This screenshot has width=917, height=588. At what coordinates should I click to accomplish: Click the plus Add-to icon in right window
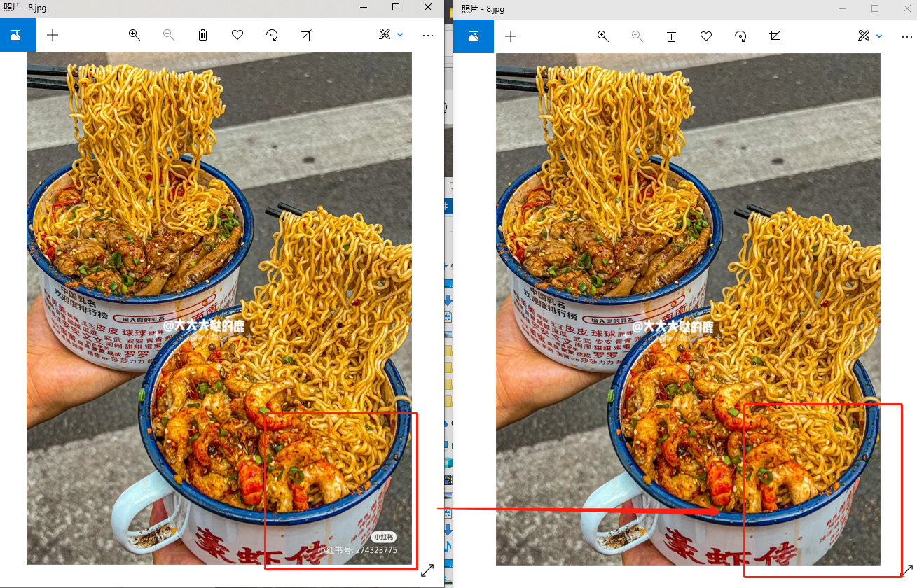[x=511, y=36]
